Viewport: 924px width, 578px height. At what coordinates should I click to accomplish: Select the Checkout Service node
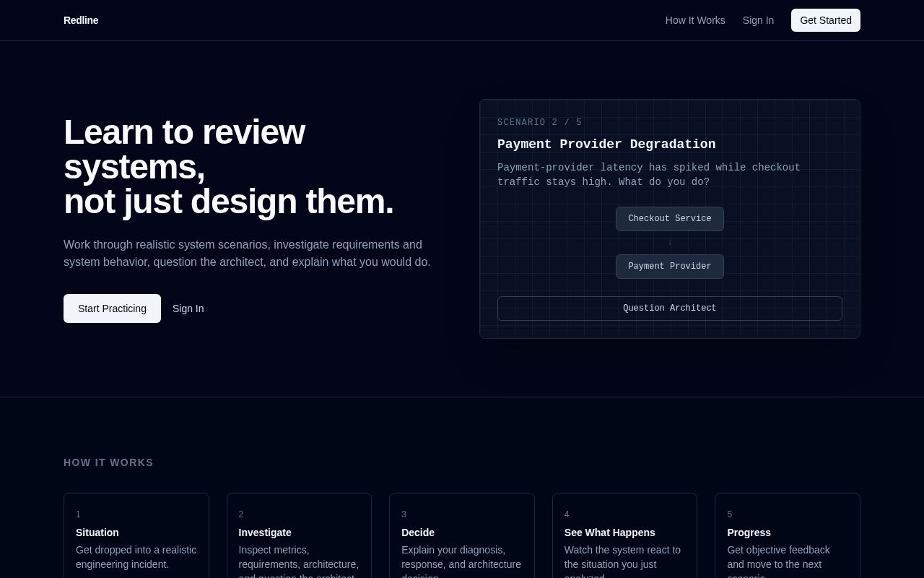pos(670,219)
